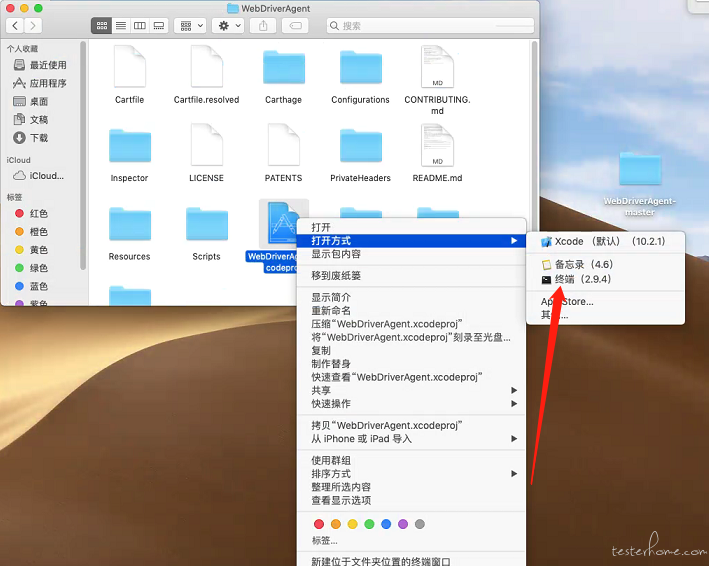The image size is (709, 566).
Task: Switch Finder to icon view
Action: coord(102,26)
